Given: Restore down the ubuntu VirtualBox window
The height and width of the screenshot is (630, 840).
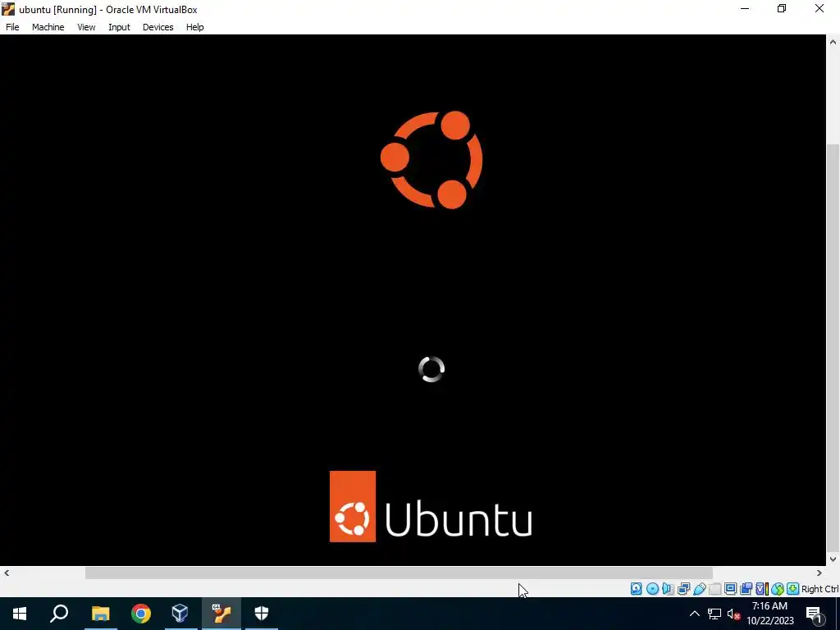Looking at the screenshot, I should tap(782, 8).
